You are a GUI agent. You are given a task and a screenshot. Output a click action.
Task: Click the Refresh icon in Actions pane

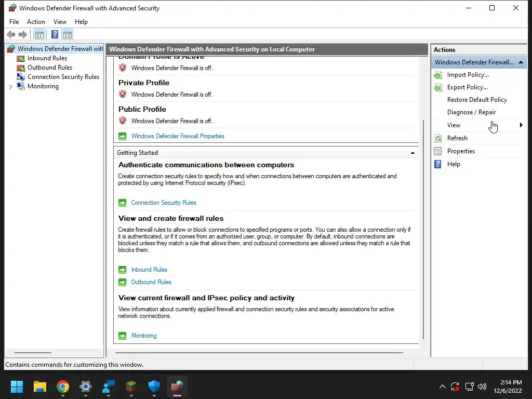[438, 138]
